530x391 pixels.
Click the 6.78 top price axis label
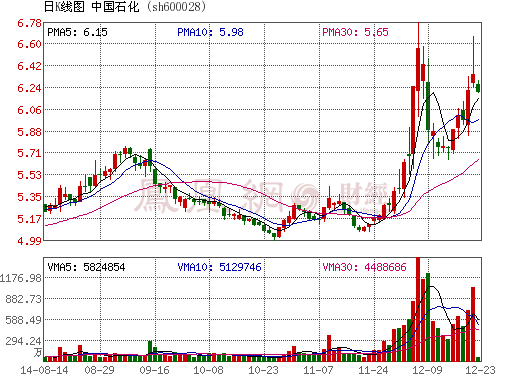pyautogui.click(x=29, y=23)
